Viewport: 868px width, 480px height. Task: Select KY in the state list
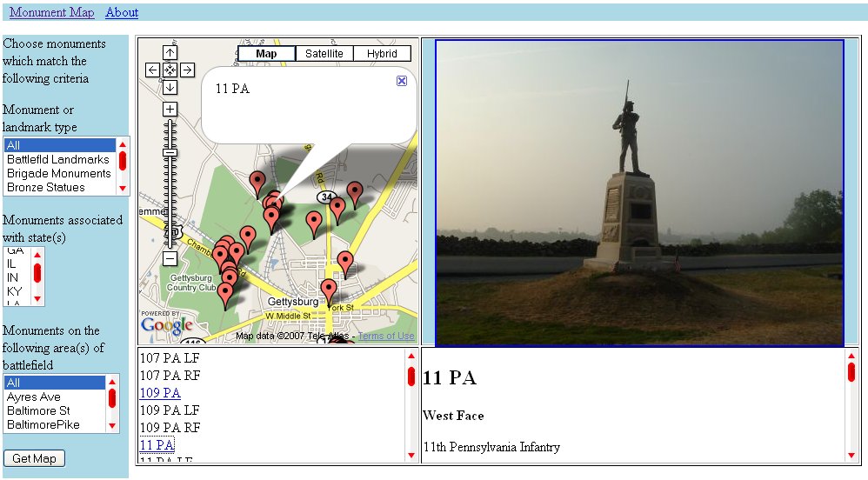pyautogui.click(x=17, y=292)
